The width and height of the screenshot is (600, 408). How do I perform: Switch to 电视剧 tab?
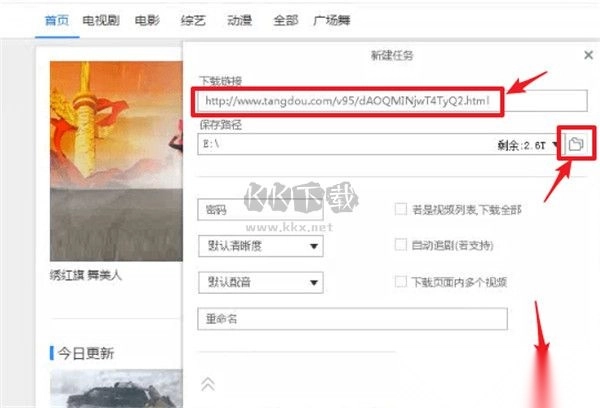(101, 20)
